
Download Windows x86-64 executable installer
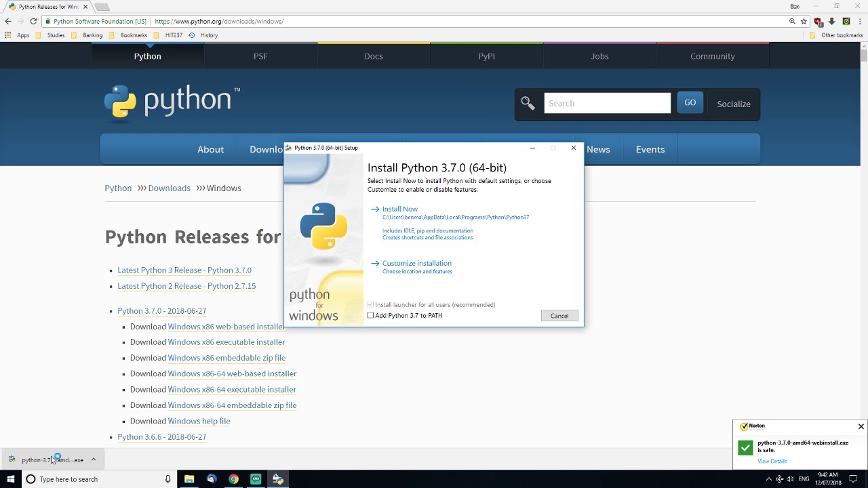click(x=232, y=390)
